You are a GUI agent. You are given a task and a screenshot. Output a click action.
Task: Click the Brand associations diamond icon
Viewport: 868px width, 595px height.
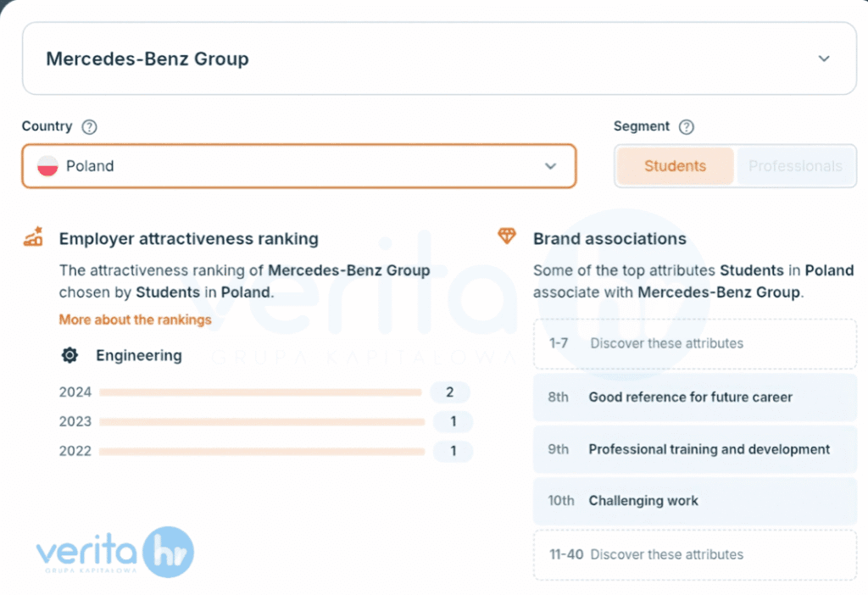point(507,236)
